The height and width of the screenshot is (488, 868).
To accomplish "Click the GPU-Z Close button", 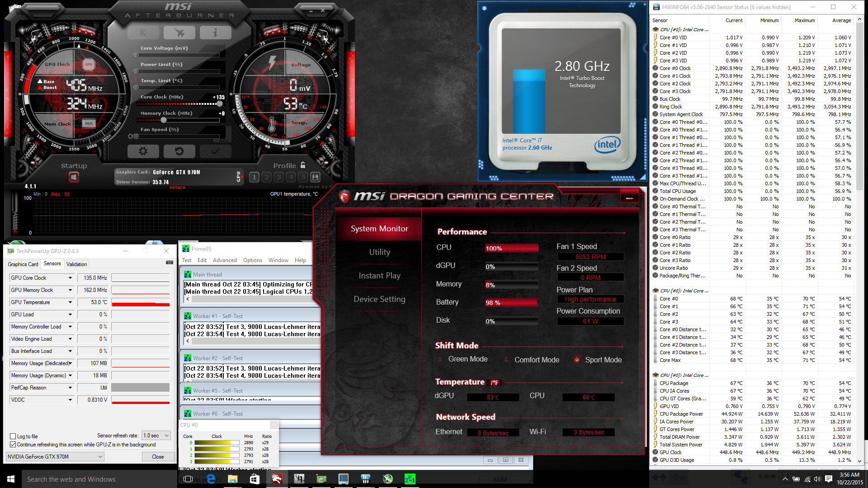I will point(158,457).
